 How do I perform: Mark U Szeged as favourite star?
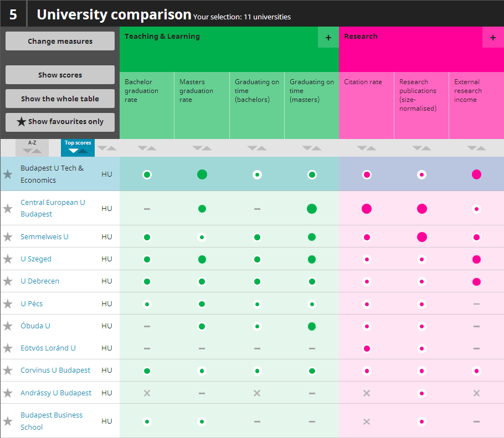tap(8, 259)
